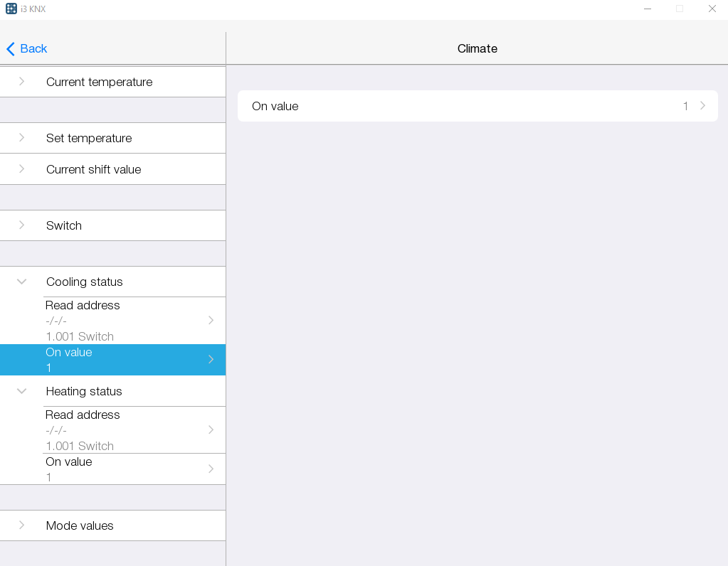
Task: Click chevron at right of On value panel row
Action: click(x=702, y=106)
